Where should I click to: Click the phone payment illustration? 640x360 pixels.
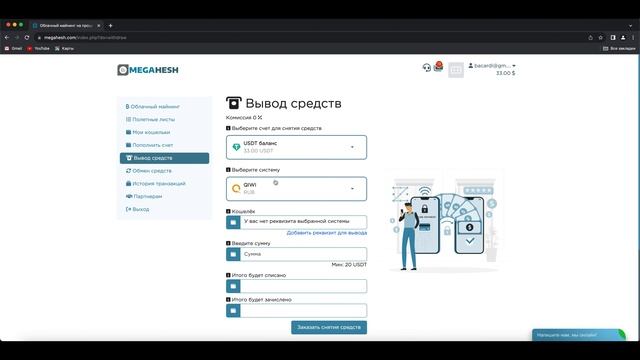444,222
